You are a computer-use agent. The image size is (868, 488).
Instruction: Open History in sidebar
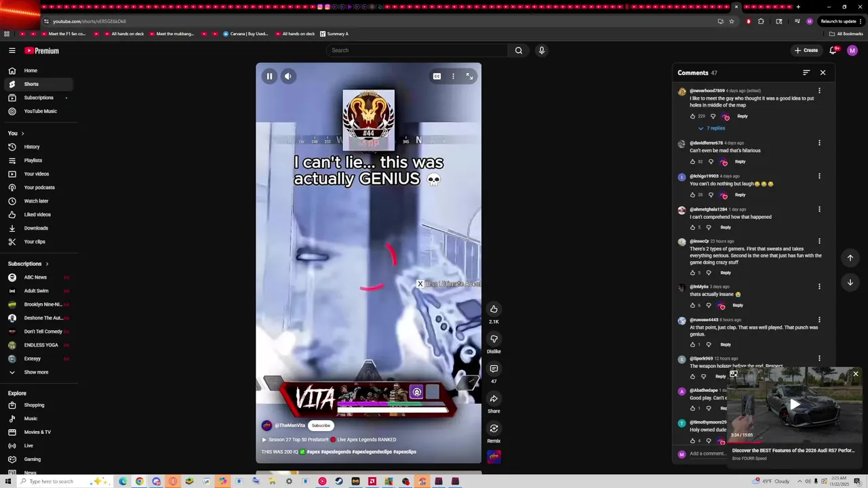[x=39, y=147]
